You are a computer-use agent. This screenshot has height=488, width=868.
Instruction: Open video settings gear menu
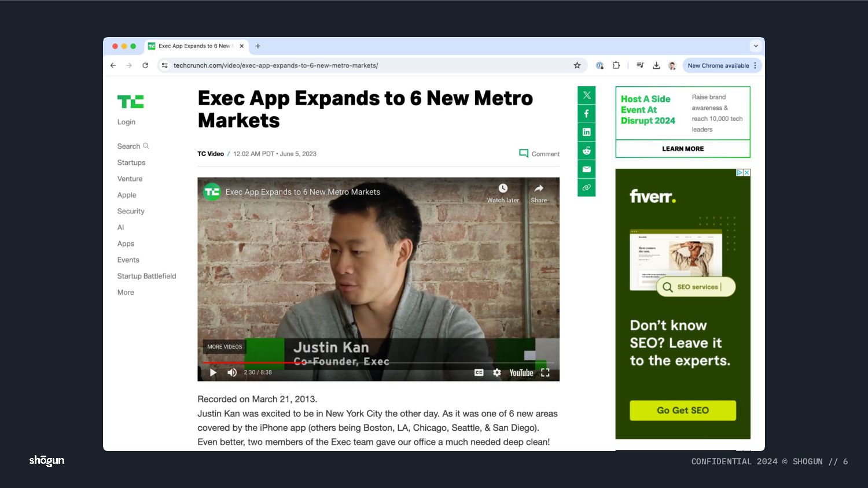click(x=497, y=373)
